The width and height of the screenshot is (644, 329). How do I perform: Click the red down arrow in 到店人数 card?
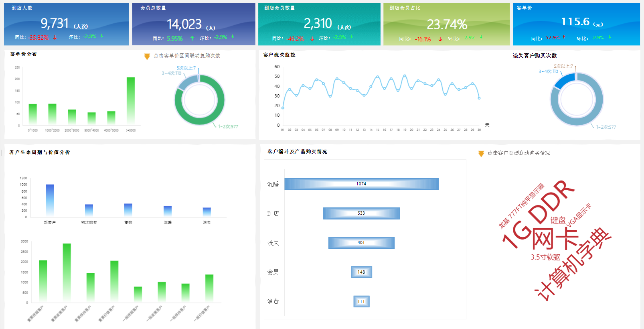[x=55, y=37]
